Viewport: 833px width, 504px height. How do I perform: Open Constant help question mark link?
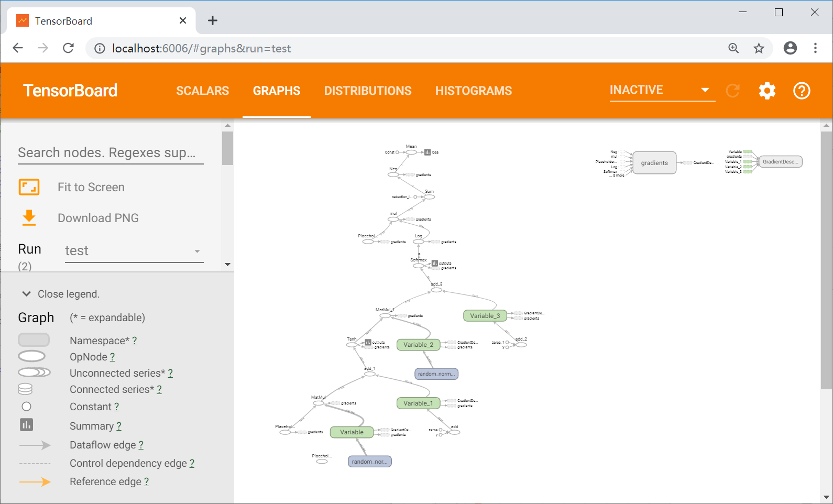116,407
